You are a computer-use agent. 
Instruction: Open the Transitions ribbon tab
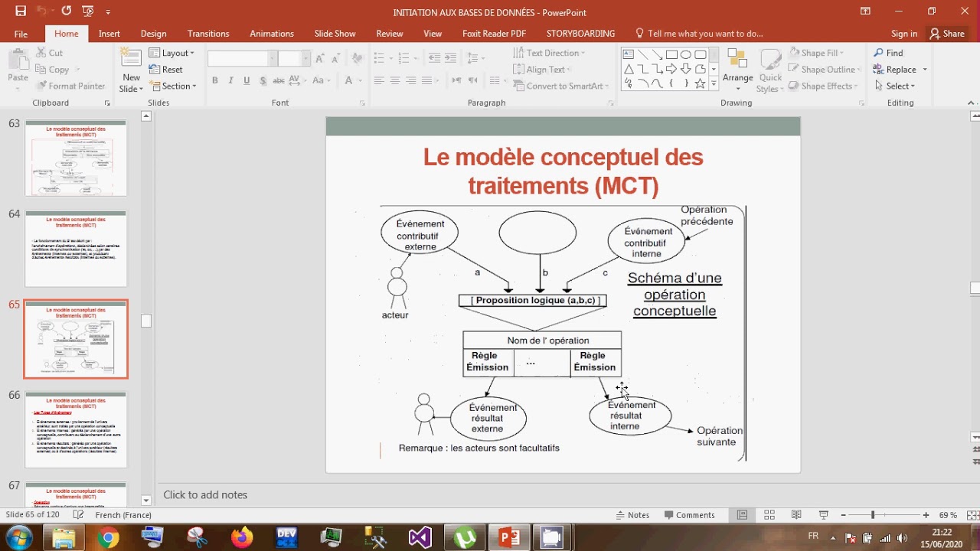click(x=208, y=34)
